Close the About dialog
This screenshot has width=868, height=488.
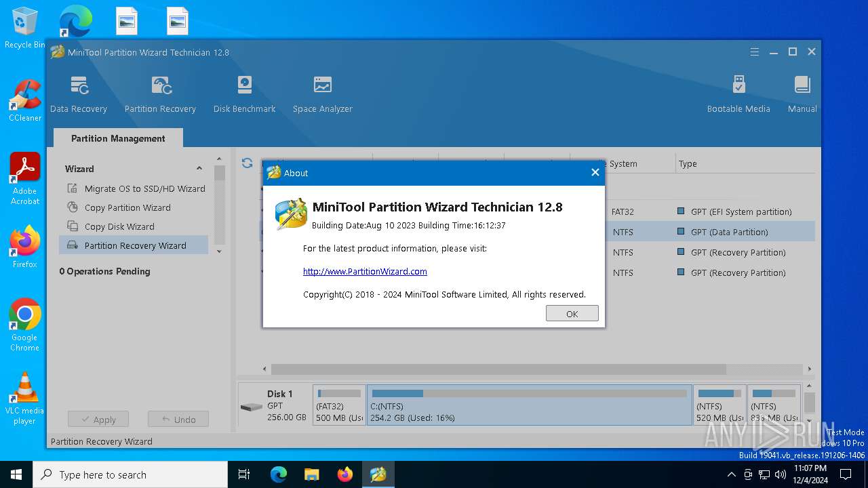595,173
